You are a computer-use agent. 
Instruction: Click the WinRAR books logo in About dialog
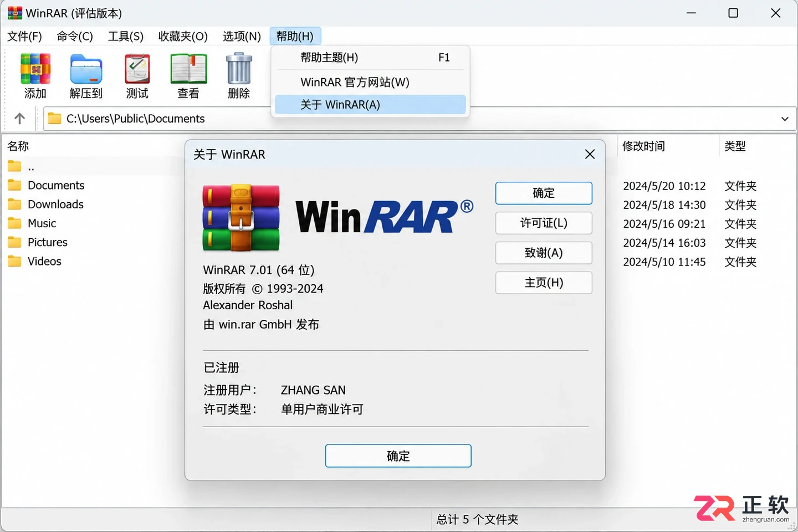(x=241, y=218)
